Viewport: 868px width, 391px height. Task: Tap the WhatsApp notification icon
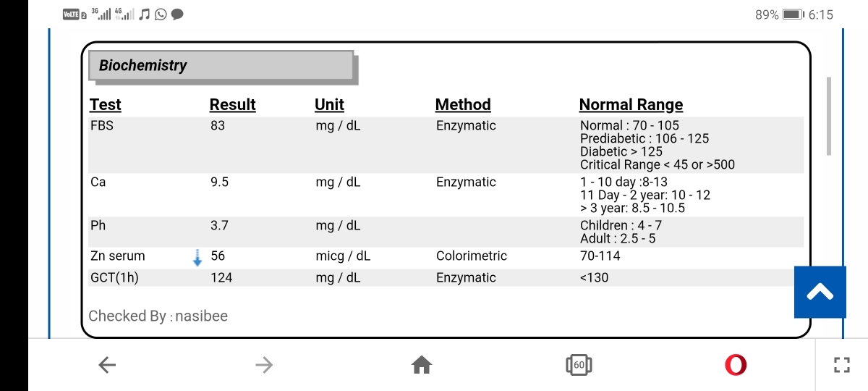tap(161, 14)
